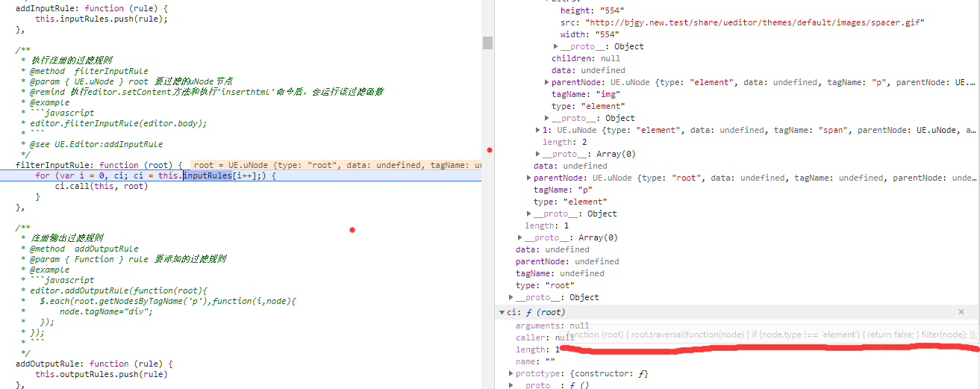Screen dimensions: 980x389
Task: Click the parentNode: undefined property
Action: (x=567, y=261)
